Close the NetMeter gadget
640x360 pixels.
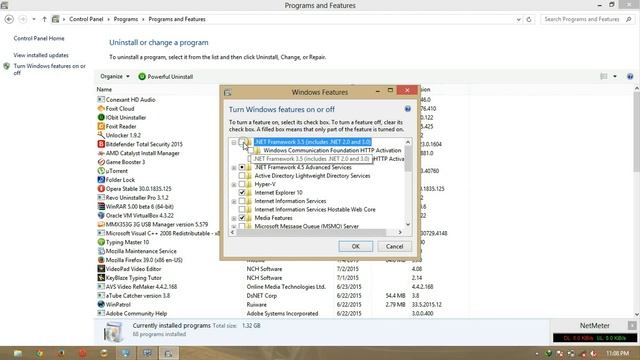(632, 325)
